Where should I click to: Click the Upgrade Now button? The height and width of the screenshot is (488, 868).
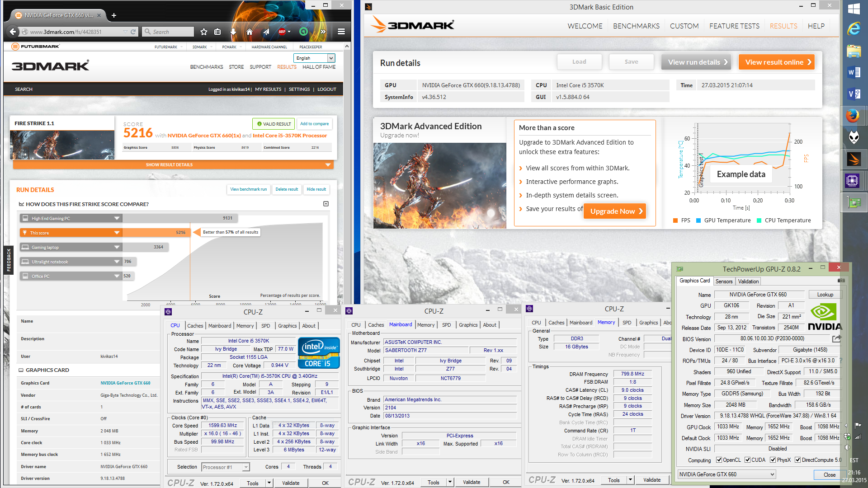point(615,211)
